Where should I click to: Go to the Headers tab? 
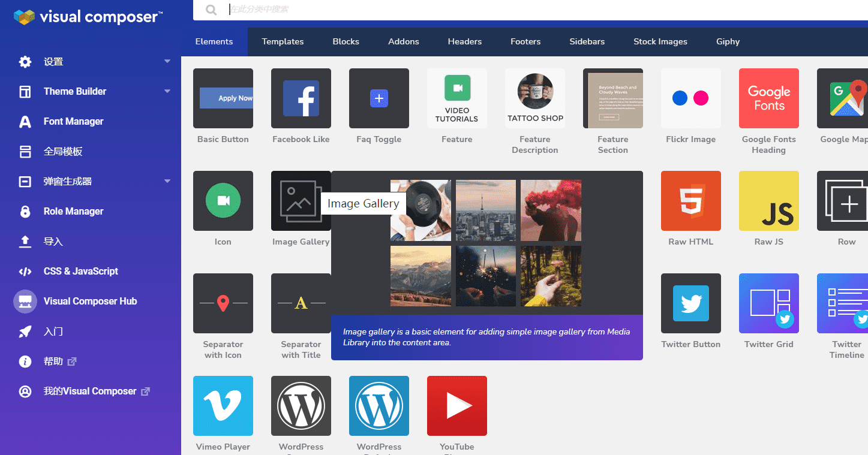(465, 42)
